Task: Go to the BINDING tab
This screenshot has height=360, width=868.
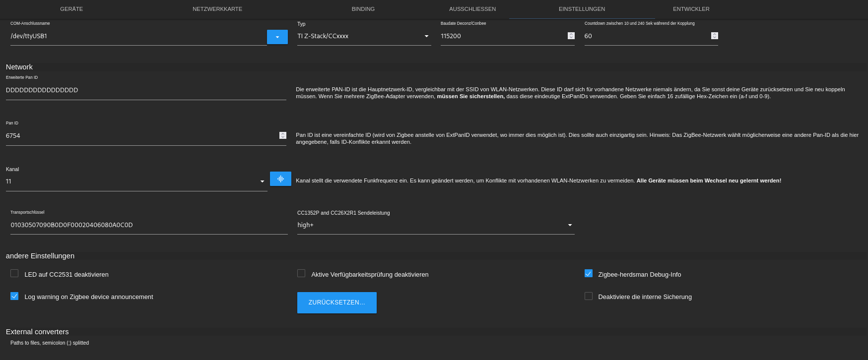Action: (363, 9)
